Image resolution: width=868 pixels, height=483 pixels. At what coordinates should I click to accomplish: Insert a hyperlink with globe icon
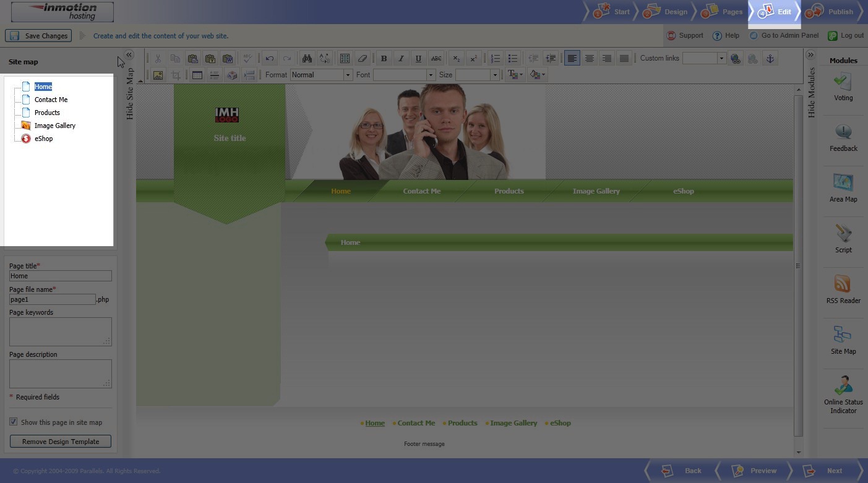pos(735,58)
